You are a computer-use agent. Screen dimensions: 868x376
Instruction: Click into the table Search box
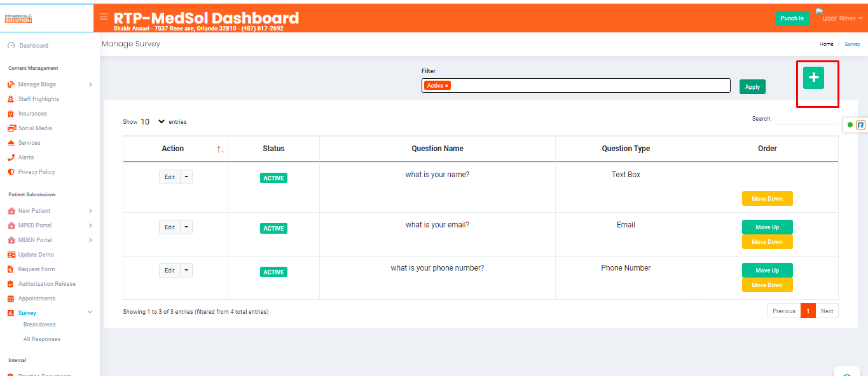click(806, 119)
